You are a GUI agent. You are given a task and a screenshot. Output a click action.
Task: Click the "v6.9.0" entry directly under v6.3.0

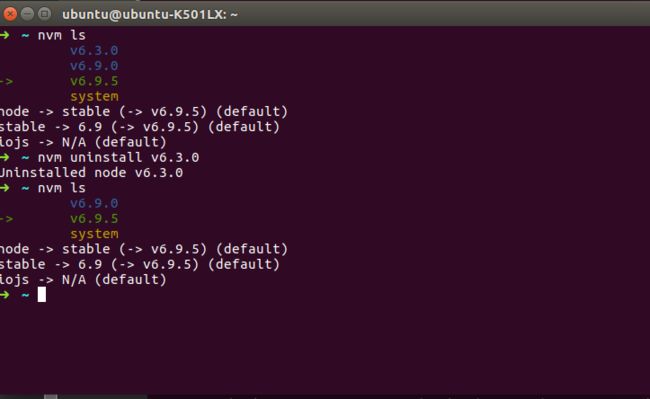(94, 66)
